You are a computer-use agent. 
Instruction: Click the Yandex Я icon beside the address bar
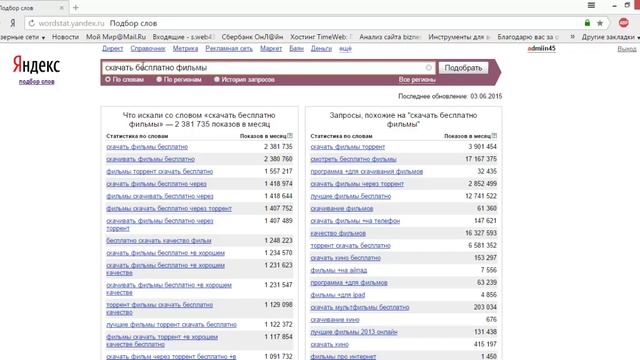(13, 23)
